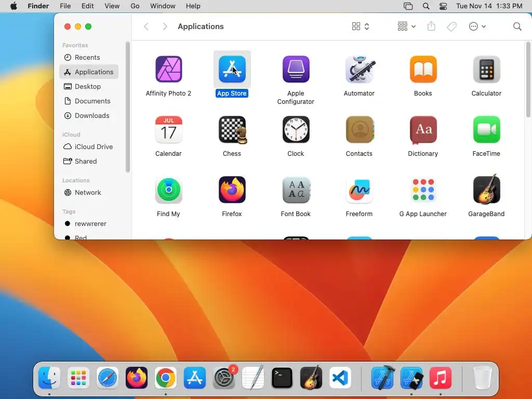Open Shared in the sidebar
Image resolution: width=532 pixels, height=399 pixels.
[x=89, y=161]
